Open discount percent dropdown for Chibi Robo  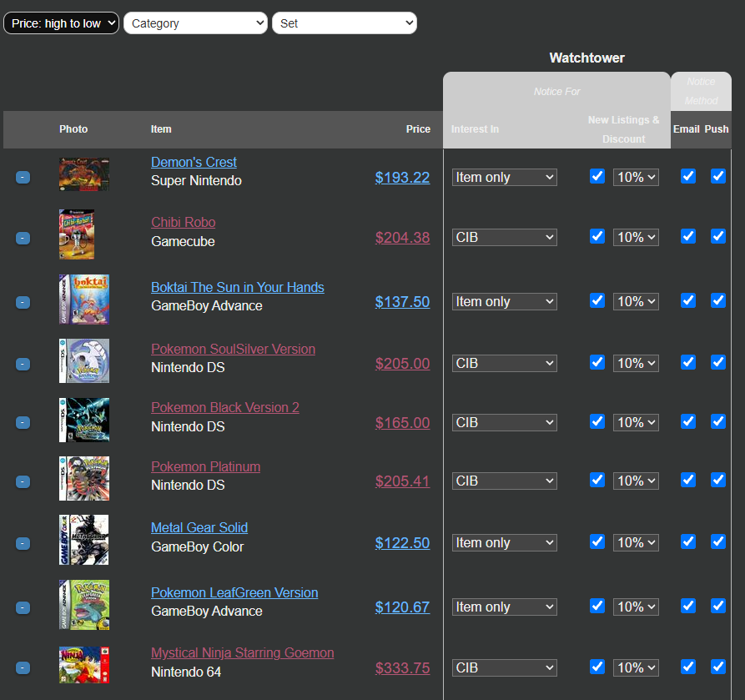636,237
